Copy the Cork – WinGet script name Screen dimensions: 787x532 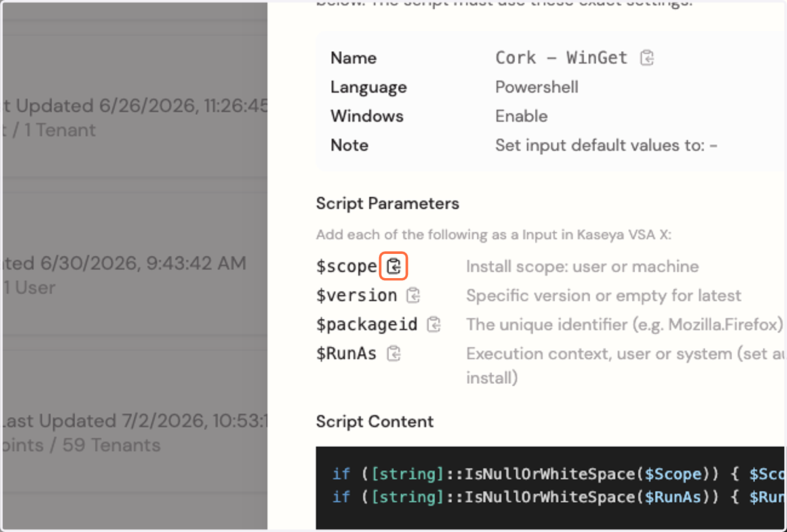point(647,58)
